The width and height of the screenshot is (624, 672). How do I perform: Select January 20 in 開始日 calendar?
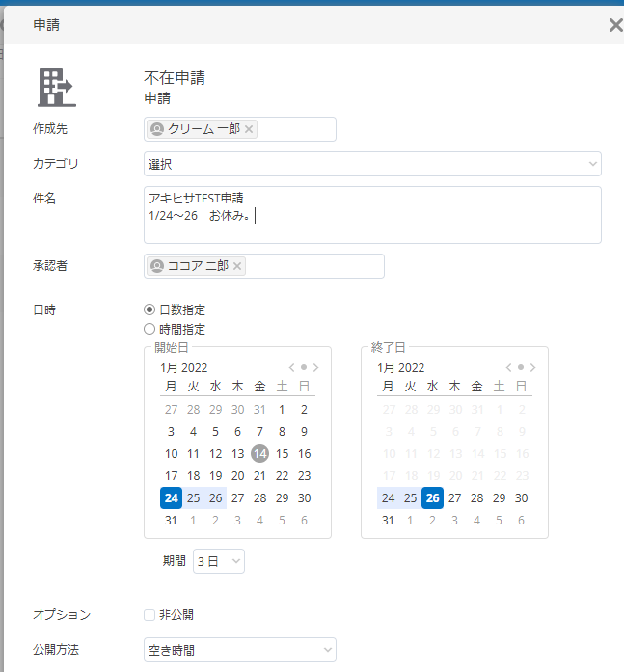[238, 475]
